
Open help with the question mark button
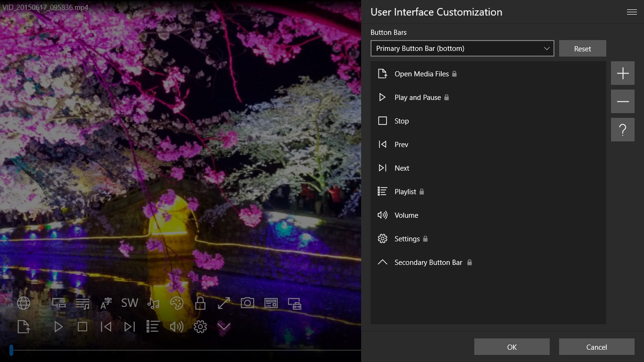pyautogui.click(x=623, y=130)
